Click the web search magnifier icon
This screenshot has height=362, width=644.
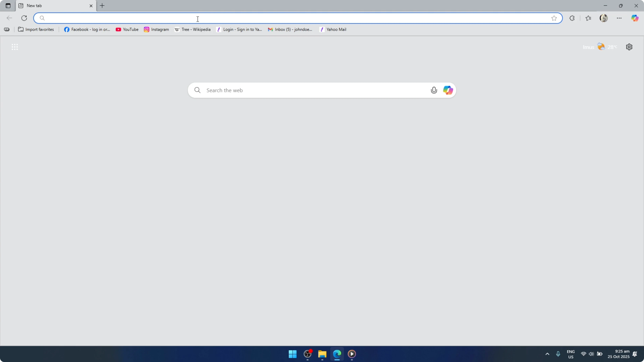coord(198,90)
